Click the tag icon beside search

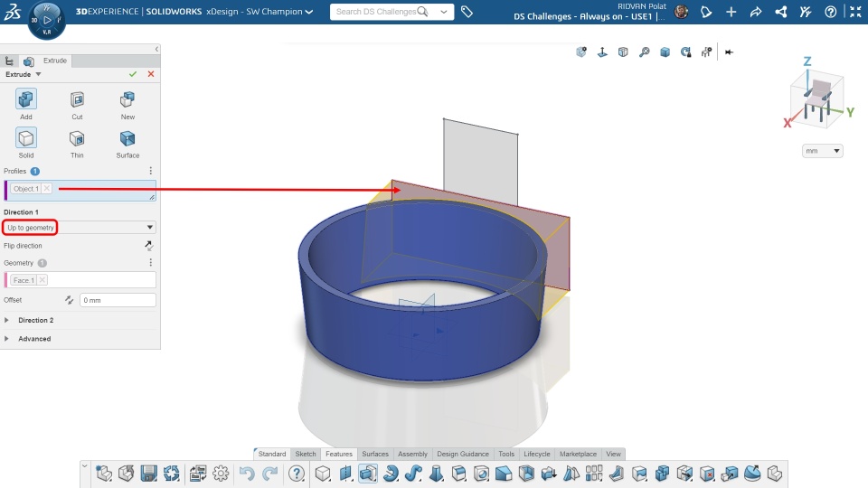pos(467,12)
